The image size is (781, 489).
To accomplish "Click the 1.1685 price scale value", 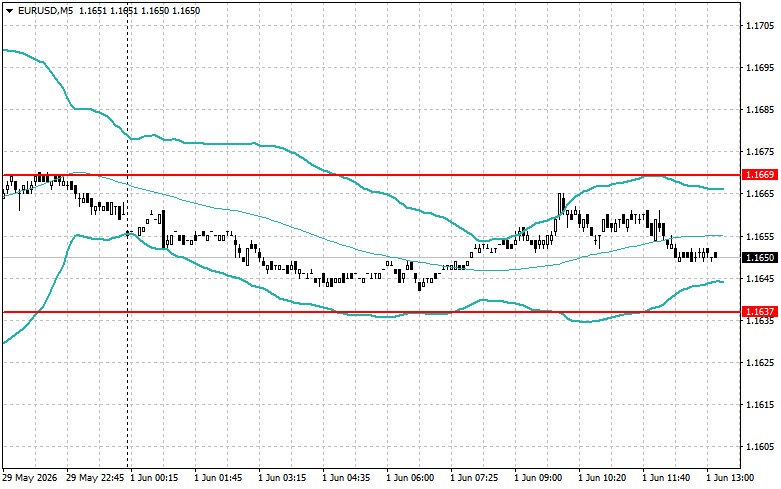I will (x=760, y=110).
